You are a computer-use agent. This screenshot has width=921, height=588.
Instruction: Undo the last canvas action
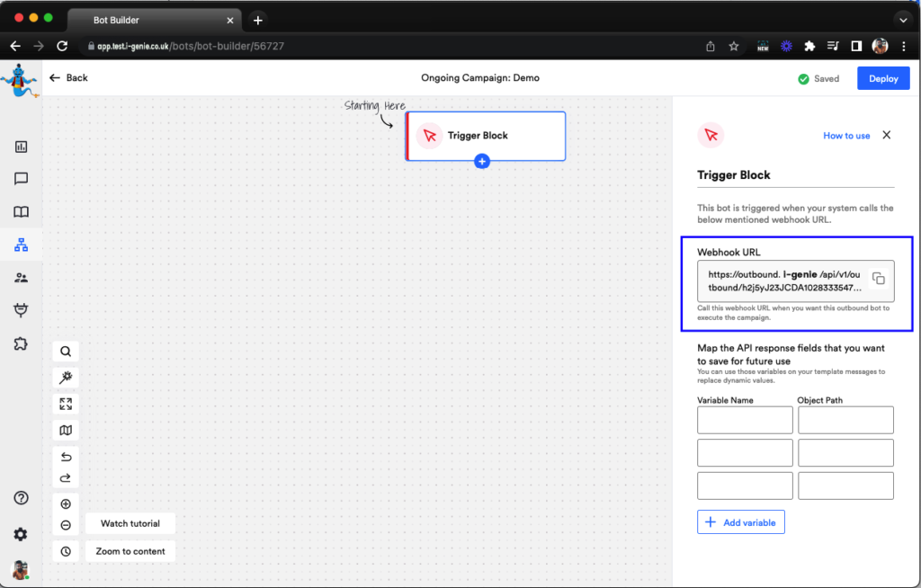[x=66, y=458]
